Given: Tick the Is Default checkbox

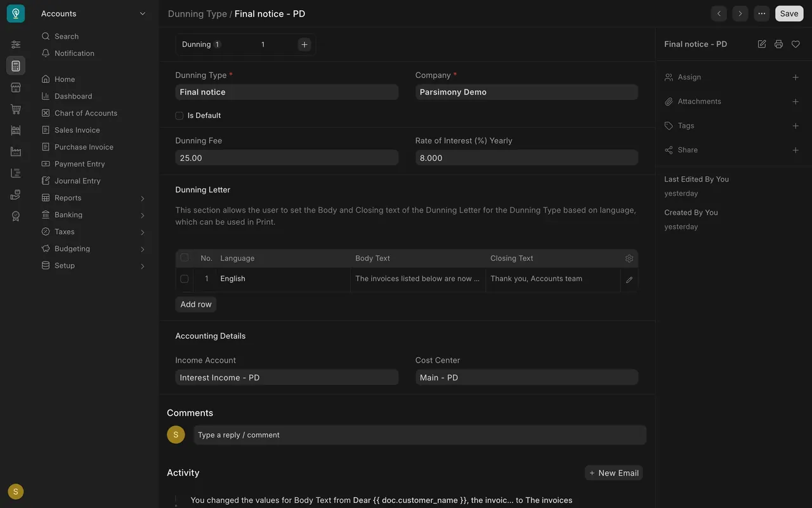Looking at the screenshot, I should tap(180, 116).
